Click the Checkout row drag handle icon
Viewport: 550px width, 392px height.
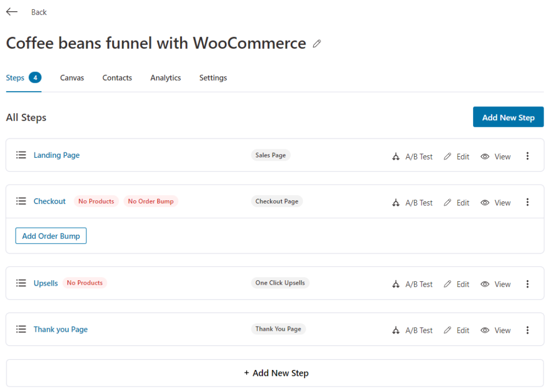pos(21,201)
